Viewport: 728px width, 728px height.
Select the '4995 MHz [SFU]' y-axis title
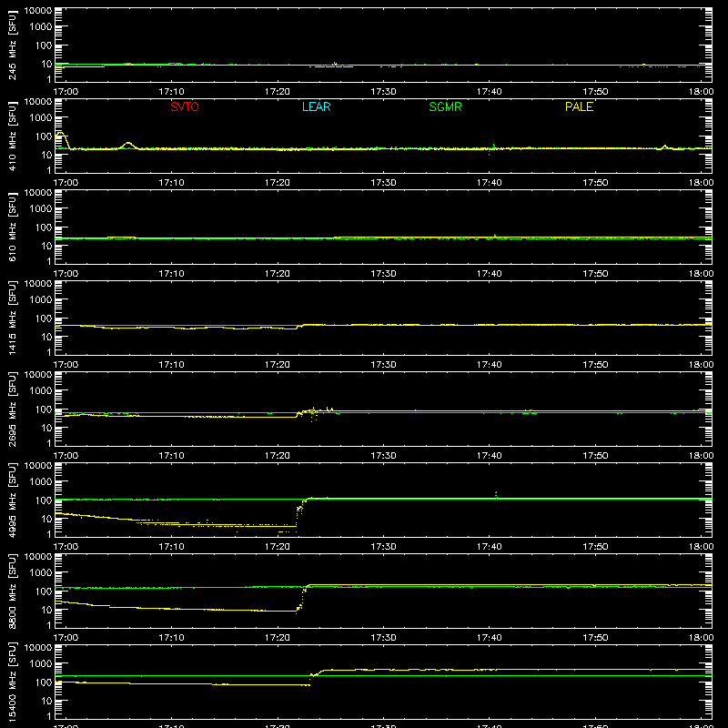click(12, 500)
